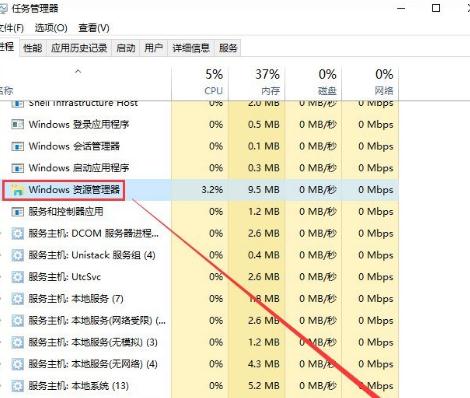This screenshot has height=398, width=470.
Task: Select 服务主机: 本地系统 (13) row name
Action: [x=78, y=386]
